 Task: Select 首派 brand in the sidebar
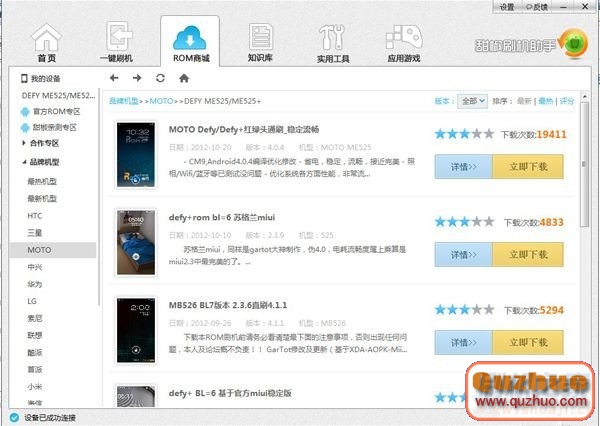coord(35,369)
